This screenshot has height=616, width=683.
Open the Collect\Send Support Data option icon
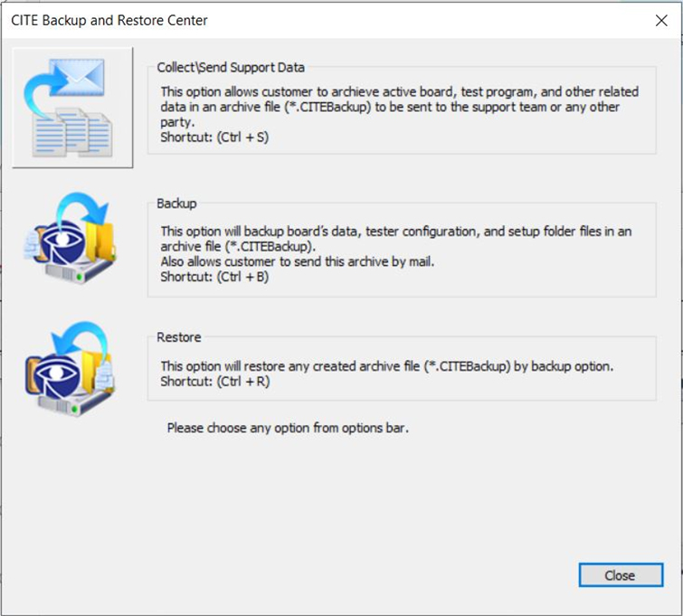(72, 108)
